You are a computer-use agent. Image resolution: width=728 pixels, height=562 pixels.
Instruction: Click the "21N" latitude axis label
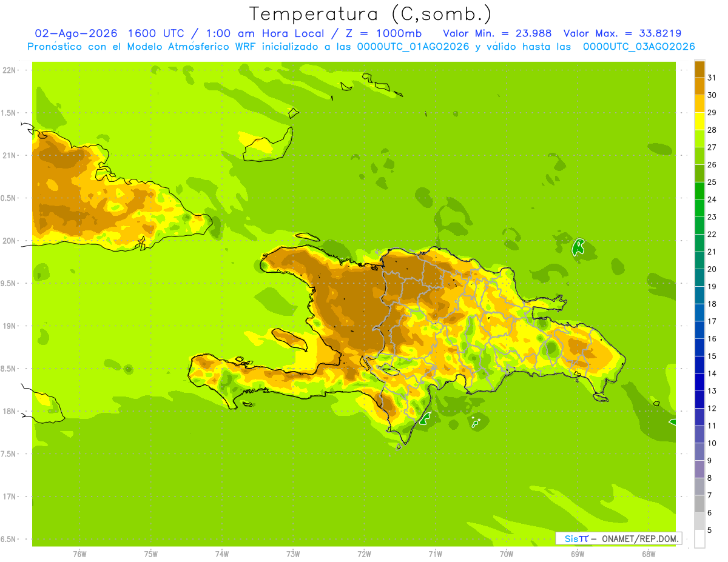coord(9,156)
